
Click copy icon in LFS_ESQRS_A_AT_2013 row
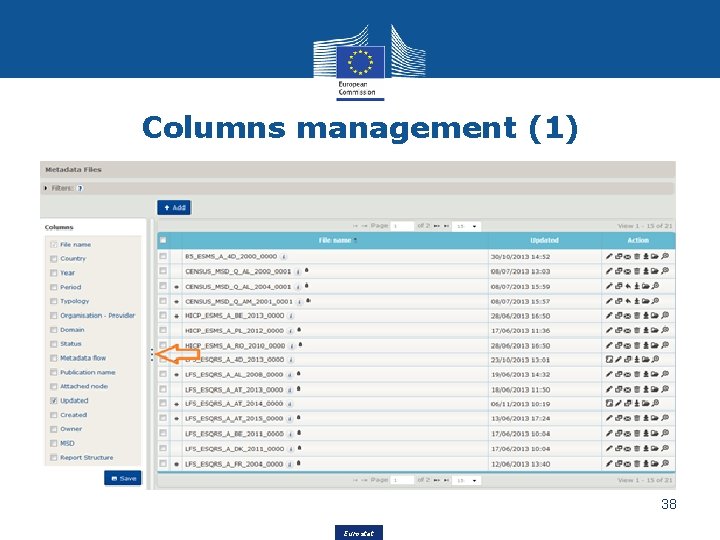[x=619, y=389]
